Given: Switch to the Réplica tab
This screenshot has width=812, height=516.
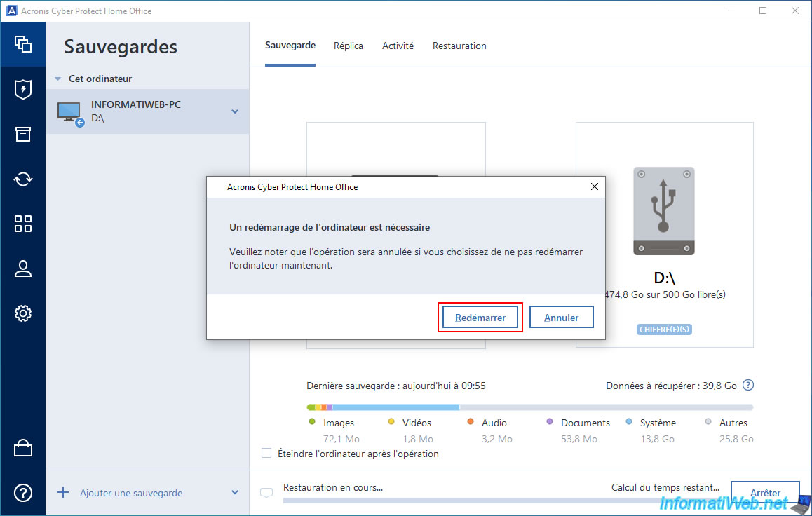Looking at the screenshot, I should click(349, 46).
